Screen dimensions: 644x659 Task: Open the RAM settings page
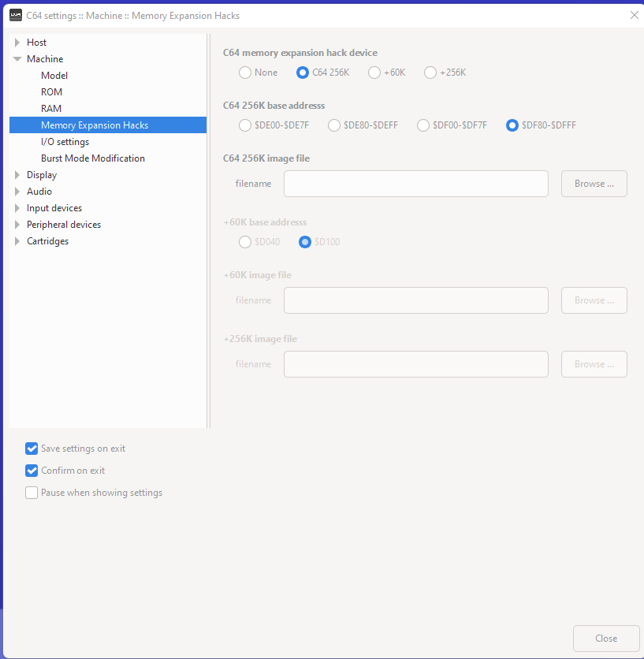coord(51,109)
